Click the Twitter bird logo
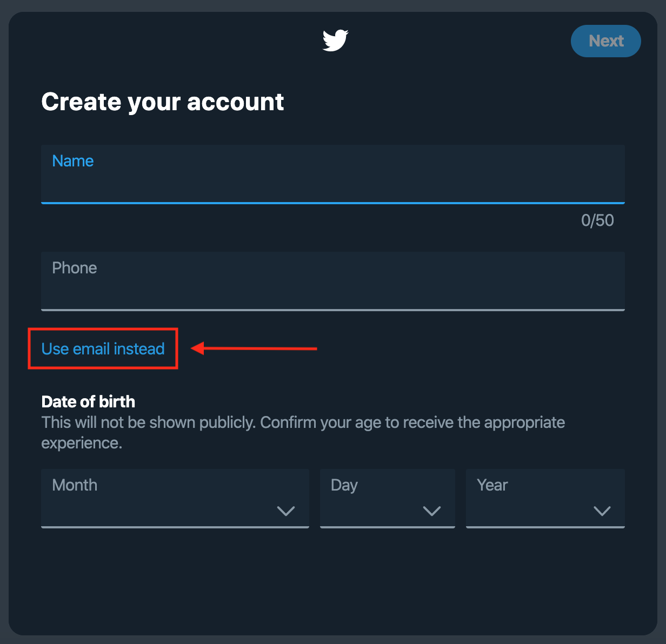666x644 pixels. pos(335,40)
